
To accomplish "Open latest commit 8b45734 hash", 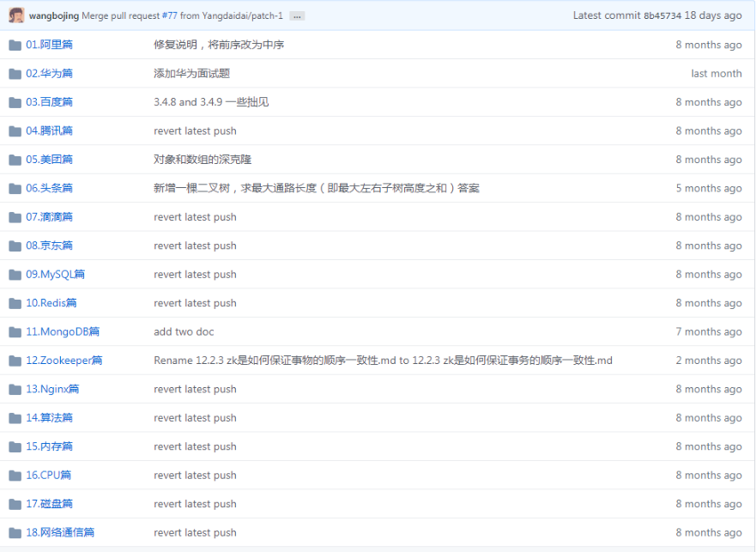I will [x=662, y=15].
